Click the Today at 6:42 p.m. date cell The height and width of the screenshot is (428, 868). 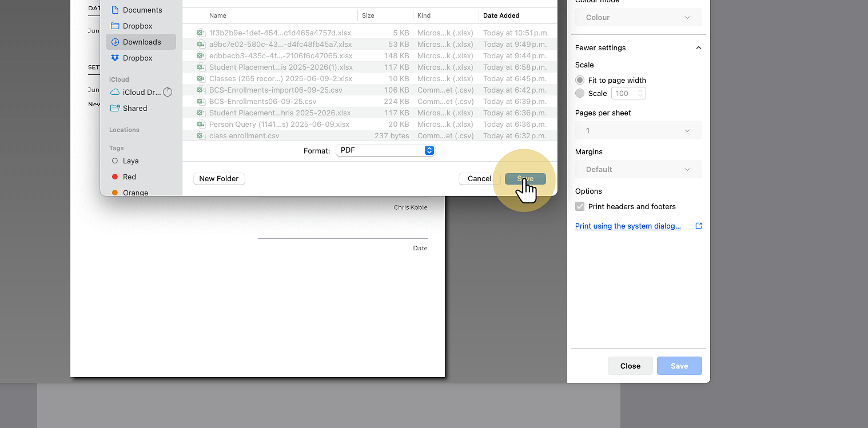515,90
